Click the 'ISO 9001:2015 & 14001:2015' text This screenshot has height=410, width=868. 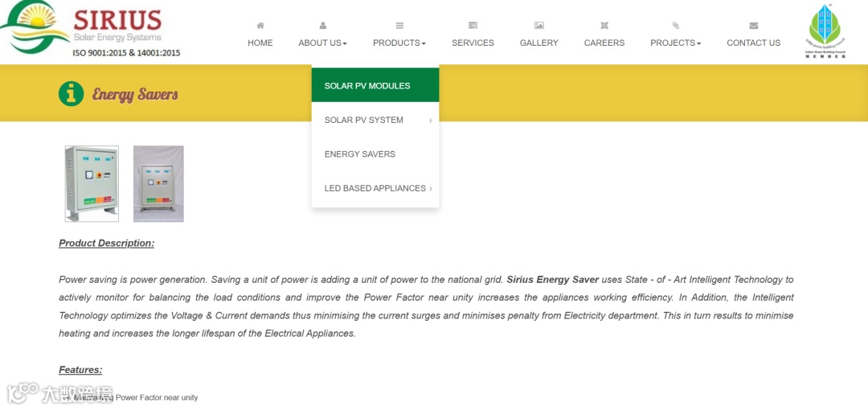coord(126,53)
